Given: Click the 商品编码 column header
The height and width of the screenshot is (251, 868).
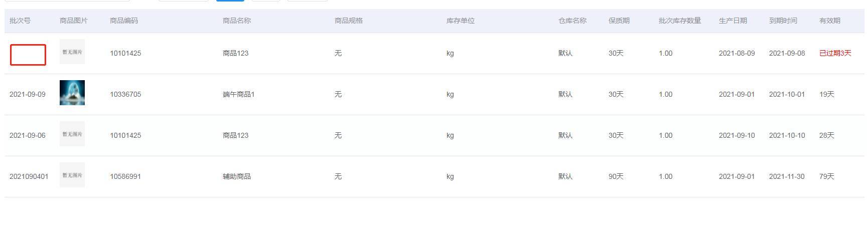Looking at the screenshot, I should pyautogui.click(x=124, y=21).
